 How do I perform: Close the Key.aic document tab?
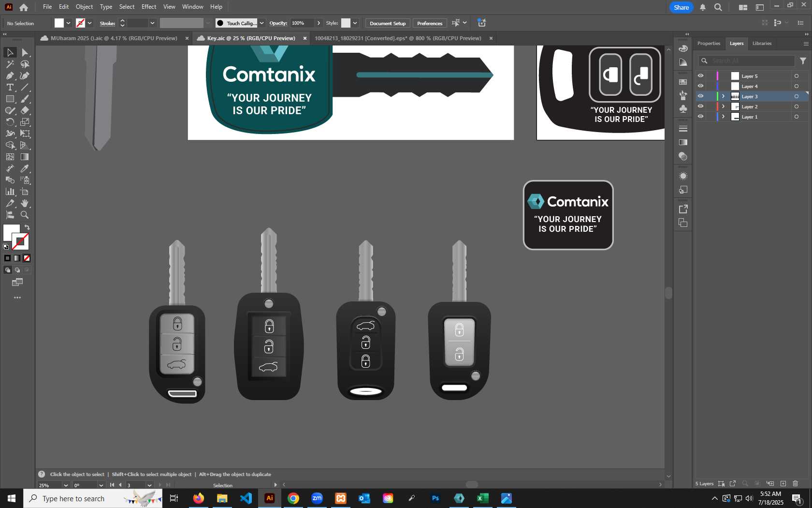(305, 38)
